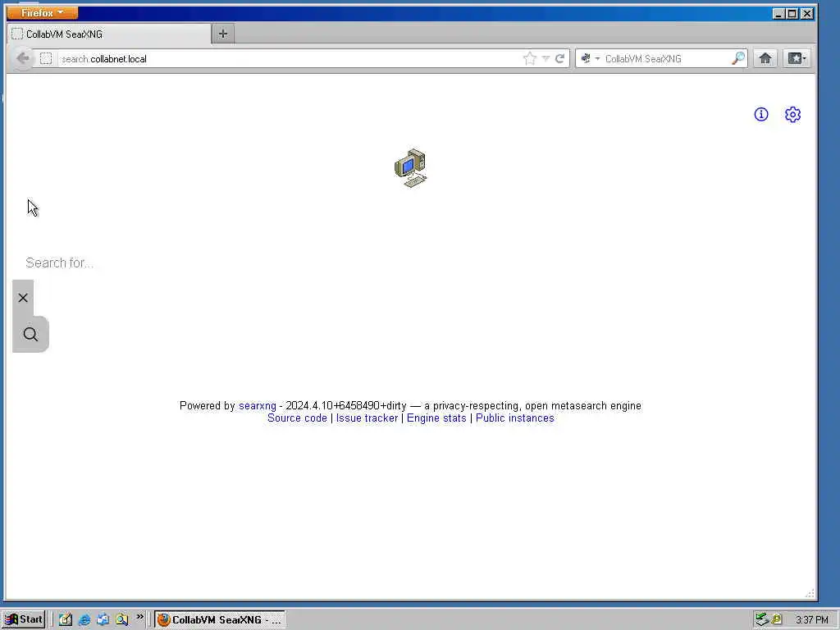The width and height of the screenshot is (840, 630).
Task: Expand quick launch overflow chevron
Action: pos(139,617)
